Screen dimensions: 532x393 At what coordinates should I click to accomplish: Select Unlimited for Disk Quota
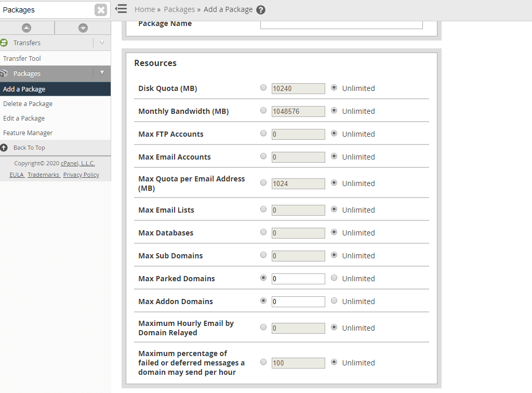[x=334, y=87]
